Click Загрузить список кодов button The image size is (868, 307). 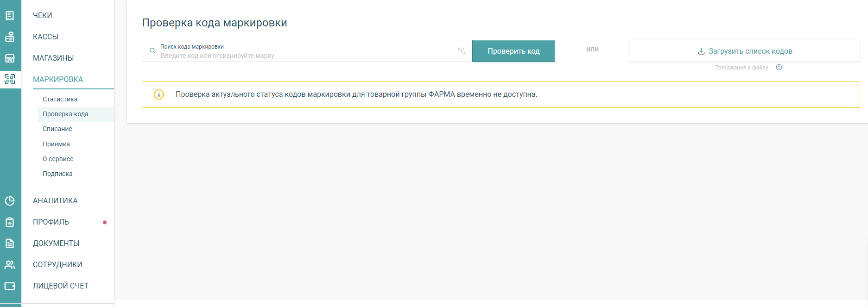745,51
